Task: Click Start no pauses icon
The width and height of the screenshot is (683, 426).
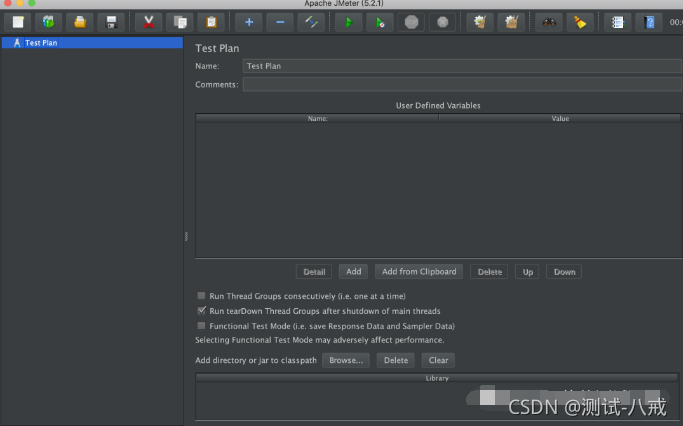Action: click(380, 22)
